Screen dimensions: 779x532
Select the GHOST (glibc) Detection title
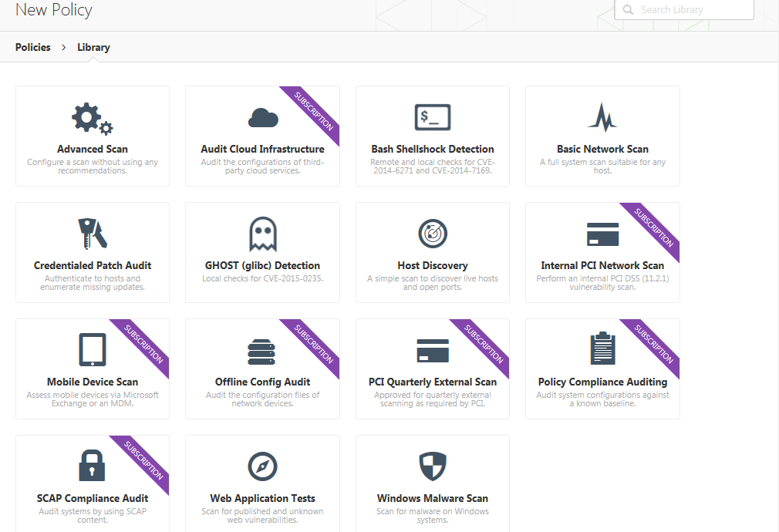(262, 265)
